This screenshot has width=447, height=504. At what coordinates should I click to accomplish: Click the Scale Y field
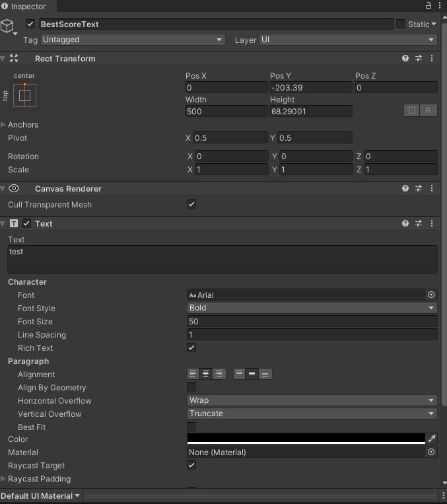pyautogui.click(x=316, y=169)
